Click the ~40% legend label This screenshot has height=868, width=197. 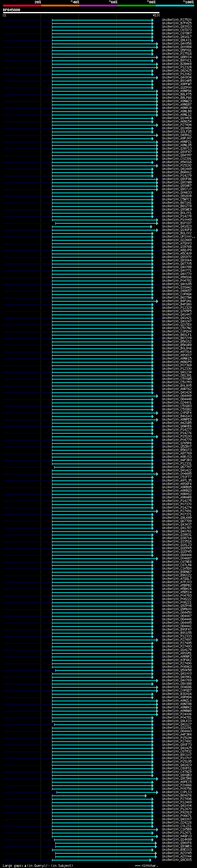75,2
